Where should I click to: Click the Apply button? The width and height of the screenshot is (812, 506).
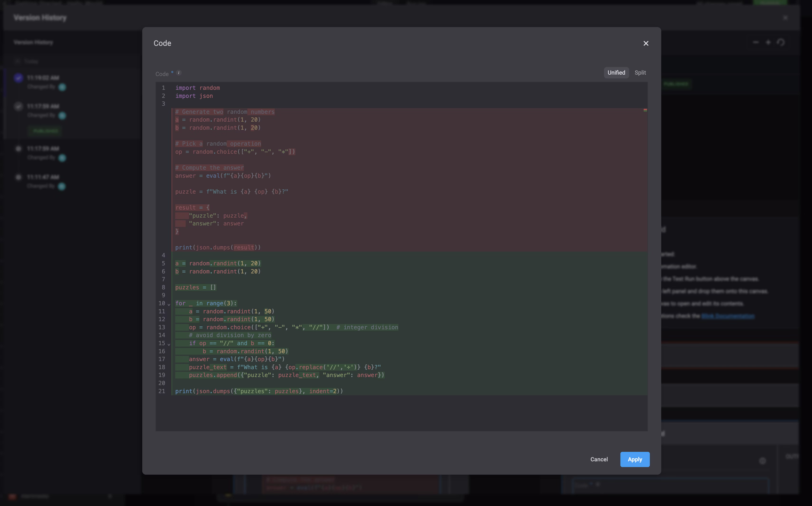634,459
